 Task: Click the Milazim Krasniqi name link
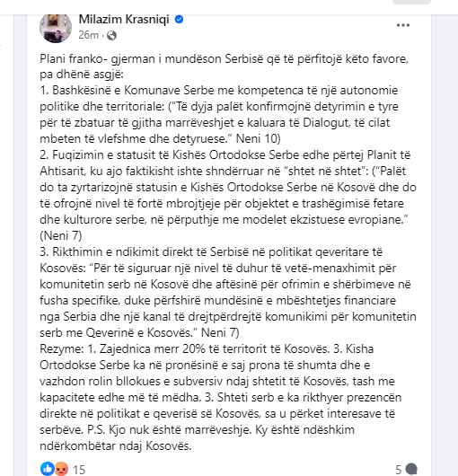point(124,20)
